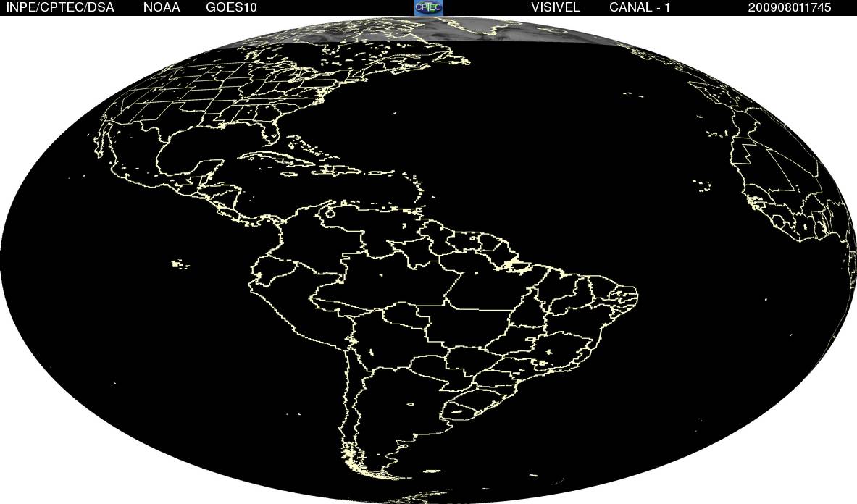This screenshot has width=857, height=504.
Task: Click the 200908011745 timestamp
Action: (x=789, y=8)
